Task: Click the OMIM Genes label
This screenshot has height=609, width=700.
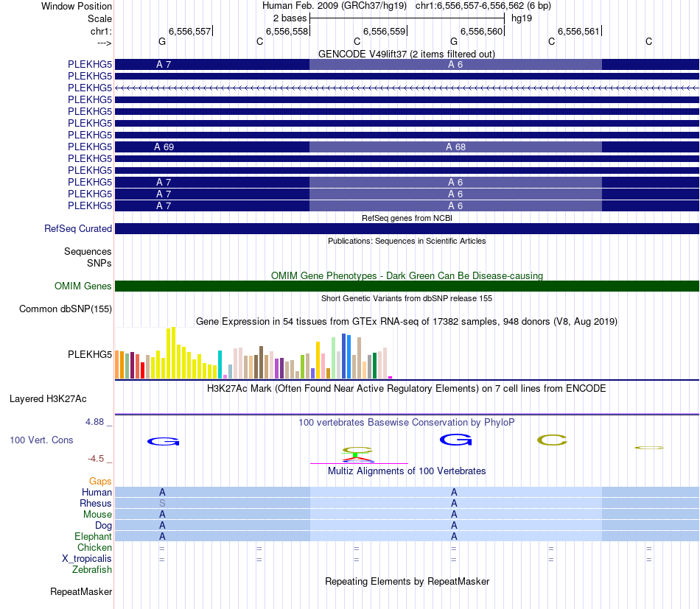Action: click(x=83, y=286)
